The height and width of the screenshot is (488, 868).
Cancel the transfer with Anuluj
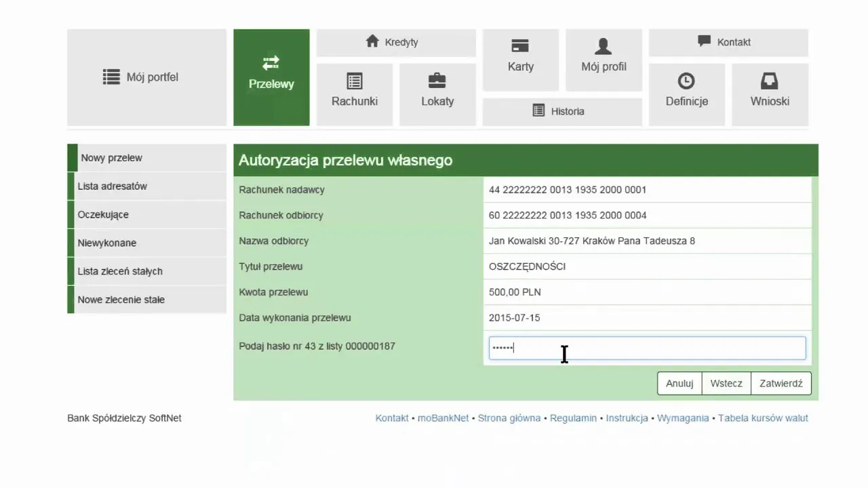coord(679,384)
